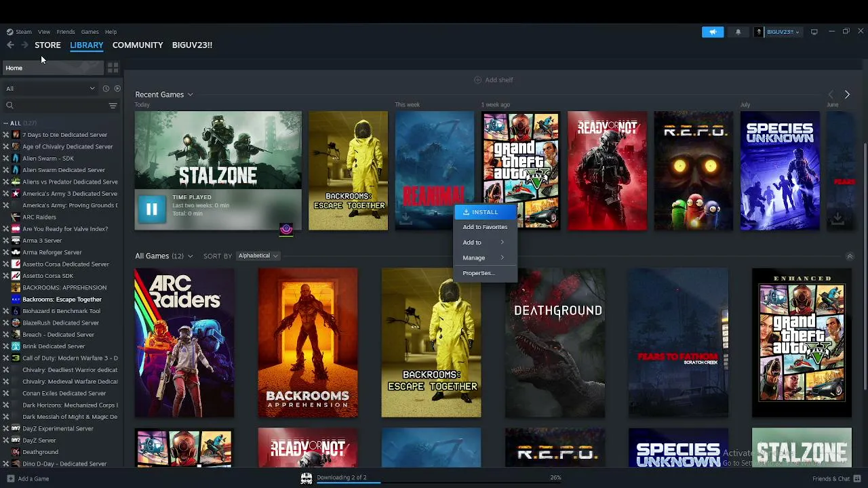Go to the STORE tab

coord(47,45)
